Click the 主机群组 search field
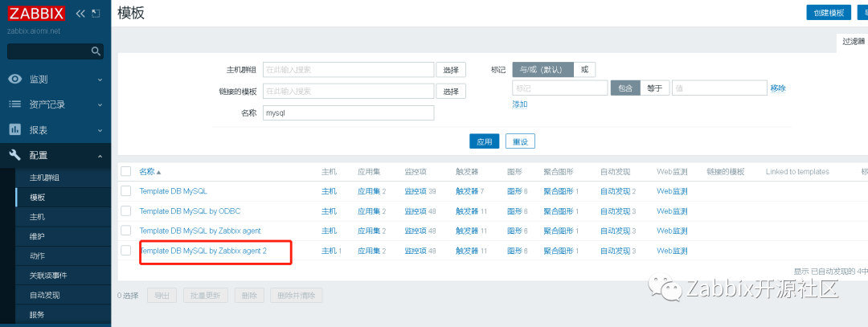Viewport: 868px width, 327px height. pyautogui.click(x=348, y=70)
